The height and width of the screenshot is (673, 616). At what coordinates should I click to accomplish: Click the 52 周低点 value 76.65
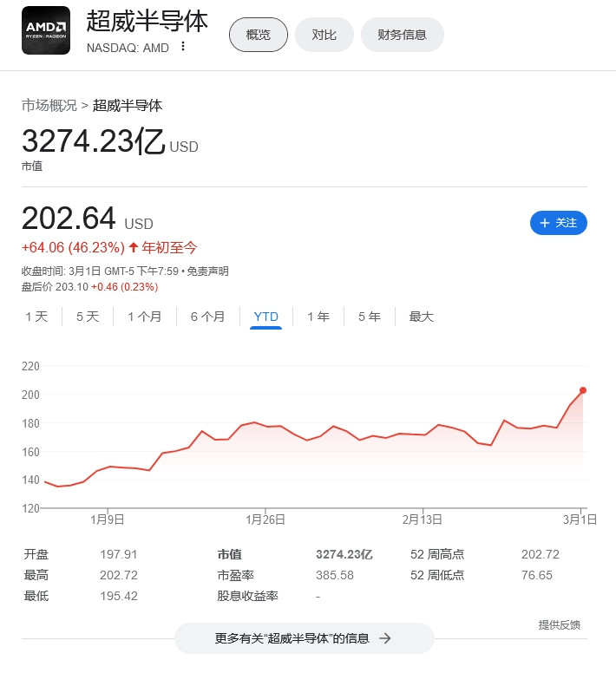point(537,575)
